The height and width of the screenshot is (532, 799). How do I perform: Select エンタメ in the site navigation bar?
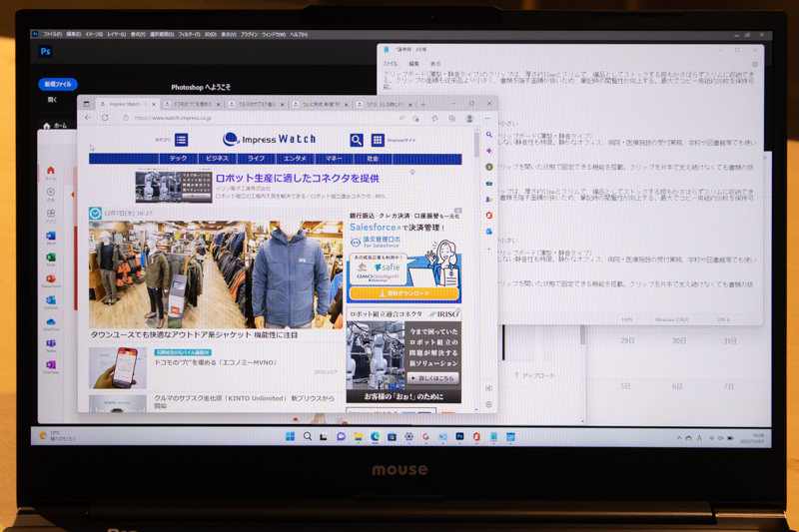point(295,159)
